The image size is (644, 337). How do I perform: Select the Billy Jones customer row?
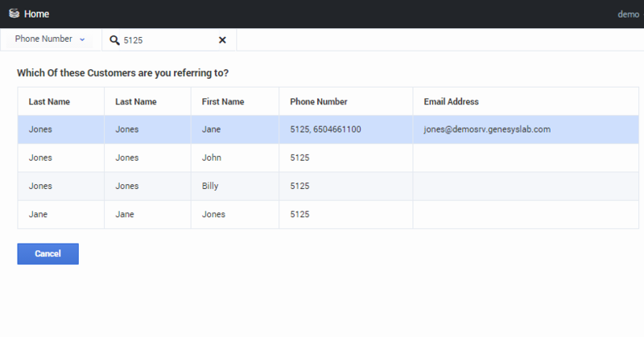point(328,186)
